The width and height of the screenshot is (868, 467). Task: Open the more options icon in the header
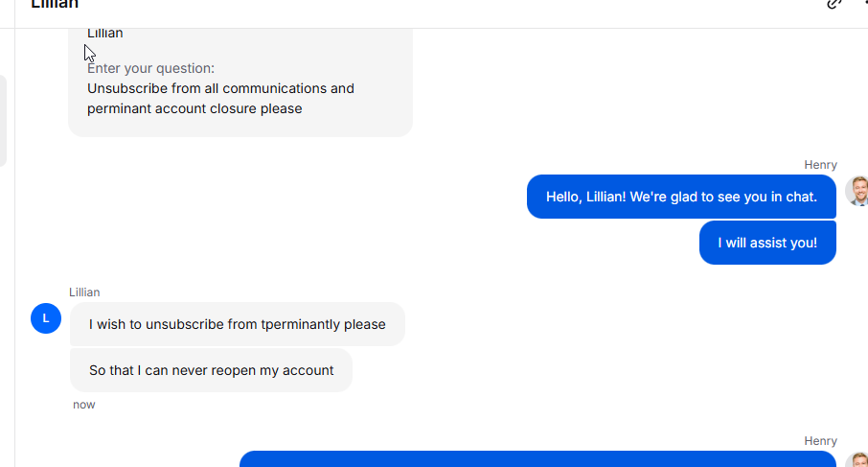point(864,4)
